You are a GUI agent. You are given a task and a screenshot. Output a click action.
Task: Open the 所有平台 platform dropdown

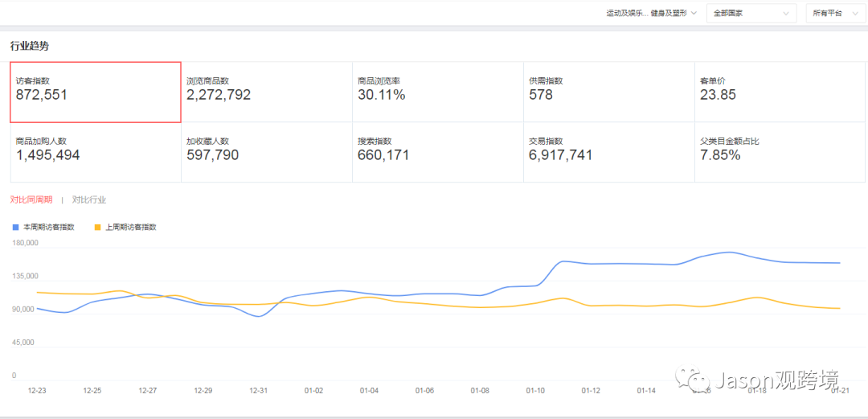click(836, 14)
